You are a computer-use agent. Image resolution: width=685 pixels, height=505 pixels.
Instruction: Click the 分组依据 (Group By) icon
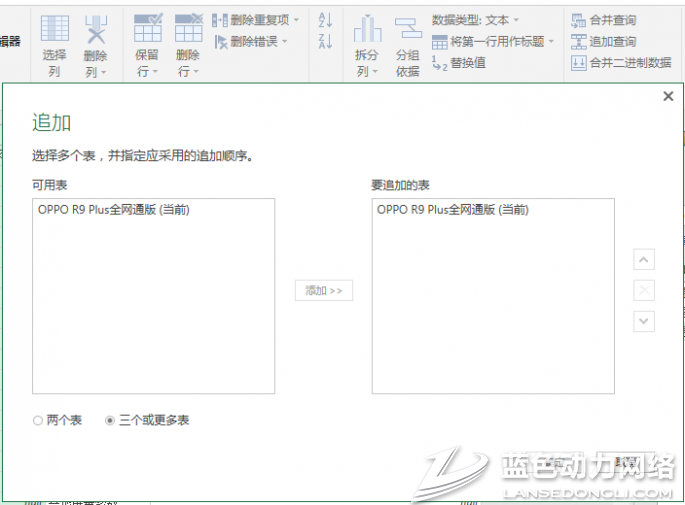pos(407,31)
